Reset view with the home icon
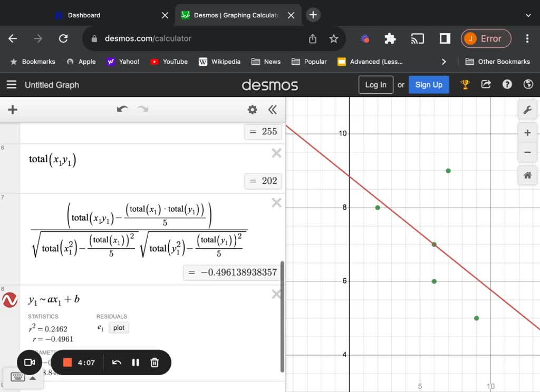 (x=527, y=175)
